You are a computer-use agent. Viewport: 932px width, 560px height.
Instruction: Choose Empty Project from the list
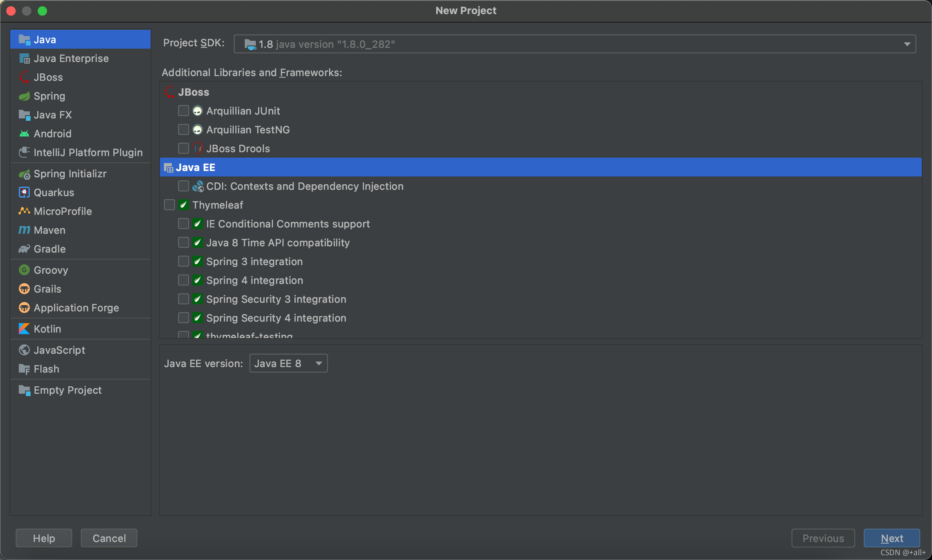click(67, 390)
